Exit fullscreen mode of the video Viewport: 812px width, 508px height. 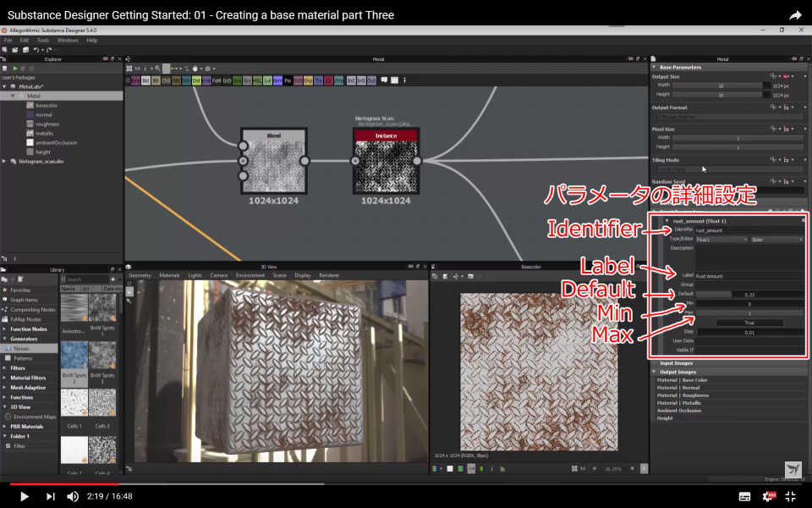(790, 497)
